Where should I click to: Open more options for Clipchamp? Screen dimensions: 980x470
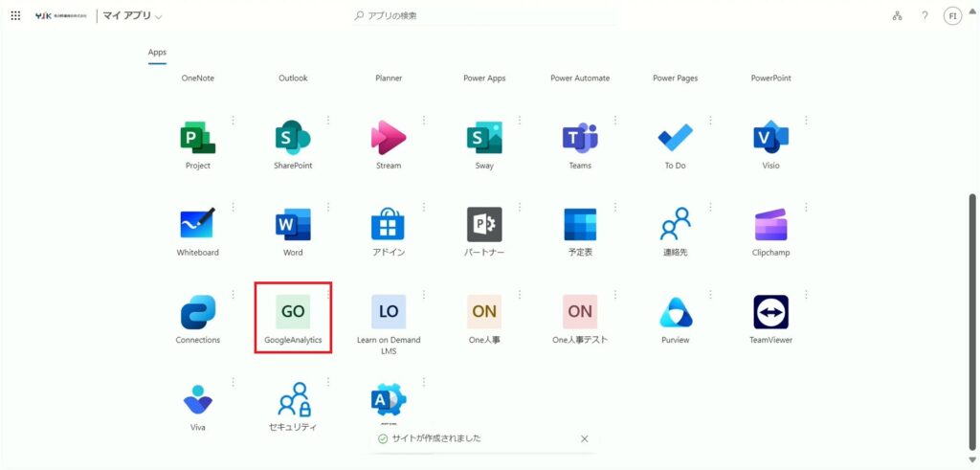point(806,207)
